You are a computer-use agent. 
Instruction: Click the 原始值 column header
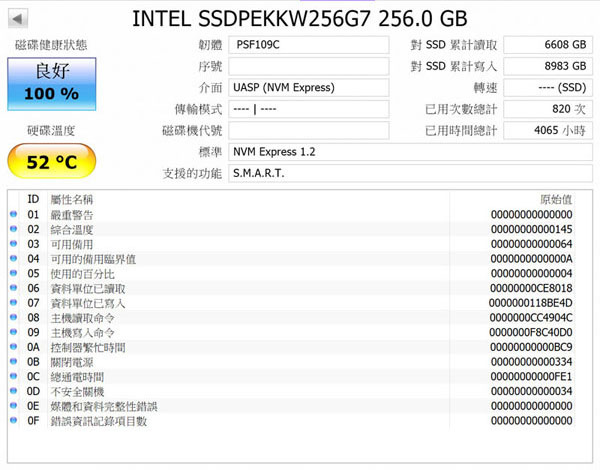556,199
